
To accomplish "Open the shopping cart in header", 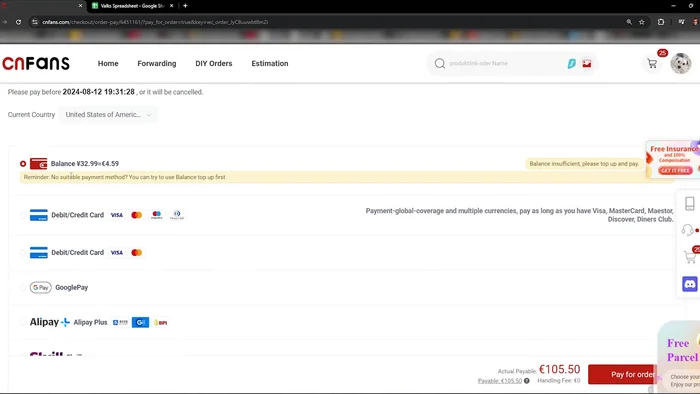I will (652, 64).
